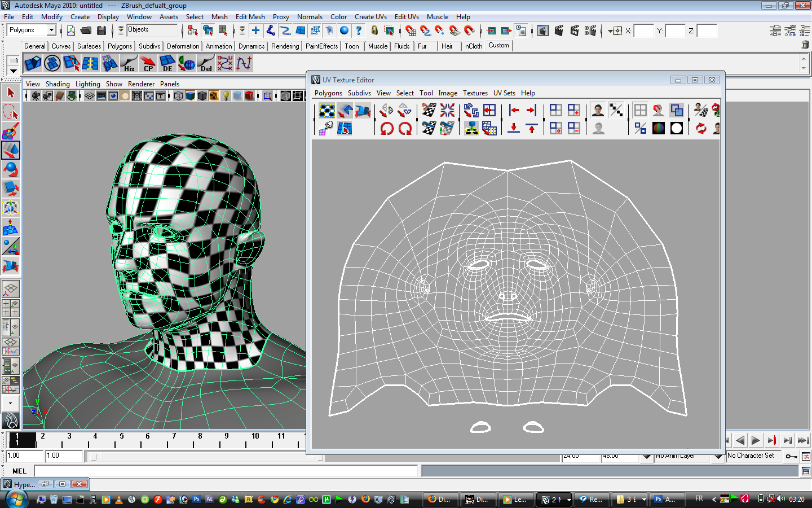812x508 pixels.
Task: Click rotate UVs clockwise icon in UV Editor
Action: tap(405, 128)
